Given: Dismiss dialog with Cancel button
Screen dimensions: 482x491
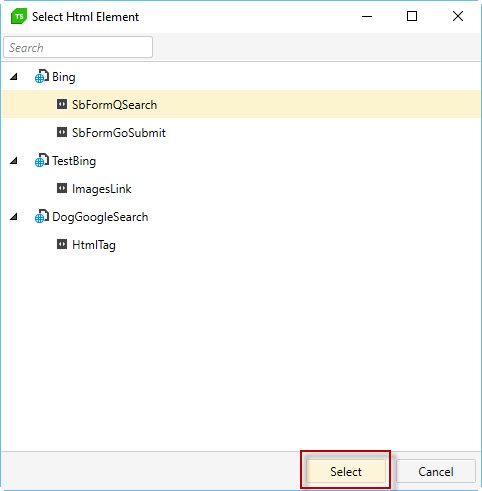Looking at the screenshot, I should (x=436, y=471).
